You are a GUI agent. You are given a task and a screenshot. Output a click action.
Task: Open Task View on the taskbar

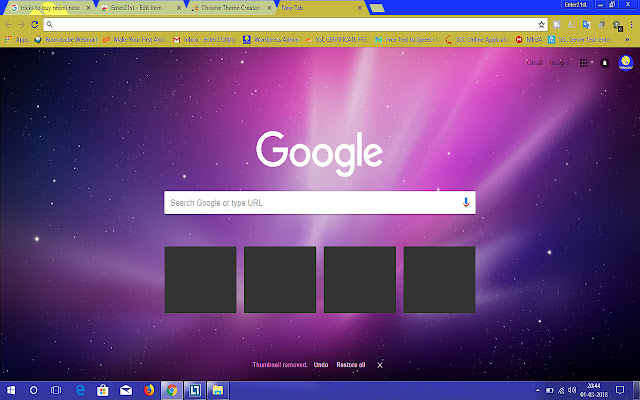pyautogui.click(x=56, y=391)
